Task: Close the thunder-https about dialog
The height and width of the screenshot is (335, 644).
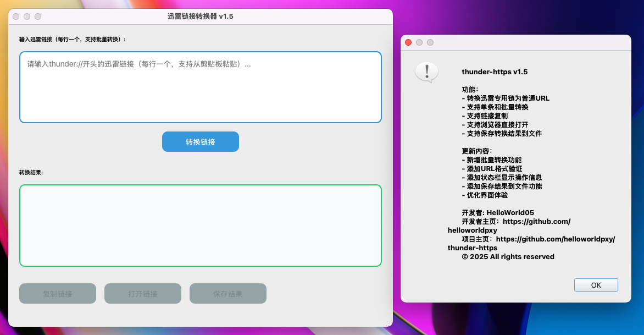Action: click(x=408, y=42)
